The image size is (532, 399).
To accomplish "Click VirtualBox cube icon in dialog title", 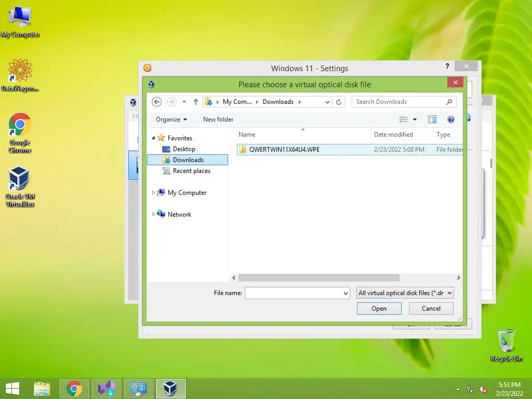I will [151, 84].
